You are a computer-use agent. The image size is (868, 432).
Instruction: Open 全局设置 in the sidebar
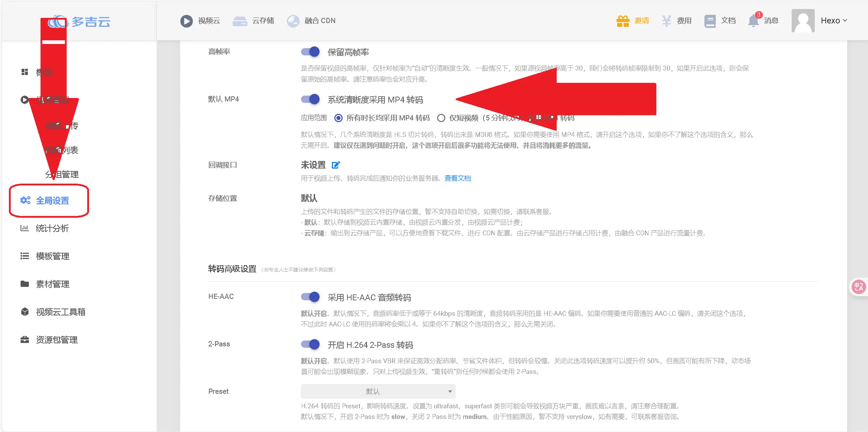[x=52, y=201]
